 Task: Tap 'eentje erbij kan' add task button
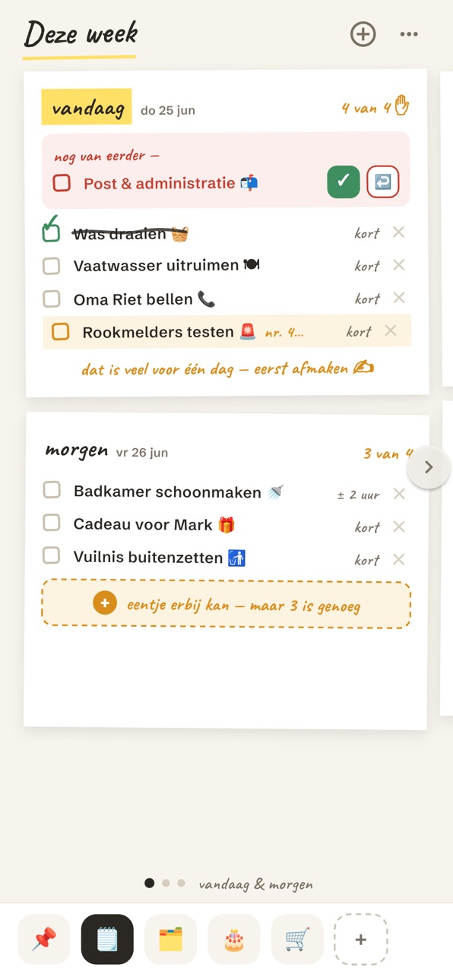(x=226, y=604)
